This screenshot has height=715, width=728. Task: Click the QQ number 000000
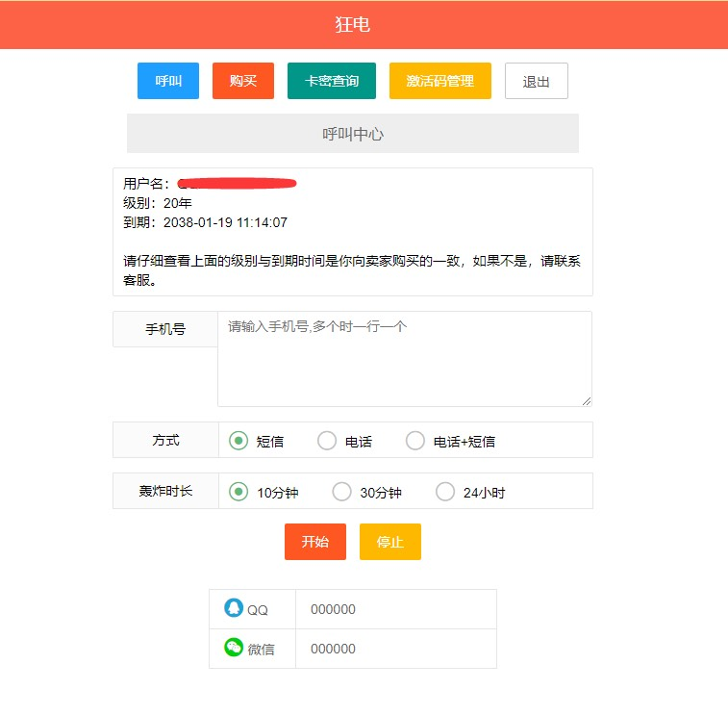pos(333,609)
